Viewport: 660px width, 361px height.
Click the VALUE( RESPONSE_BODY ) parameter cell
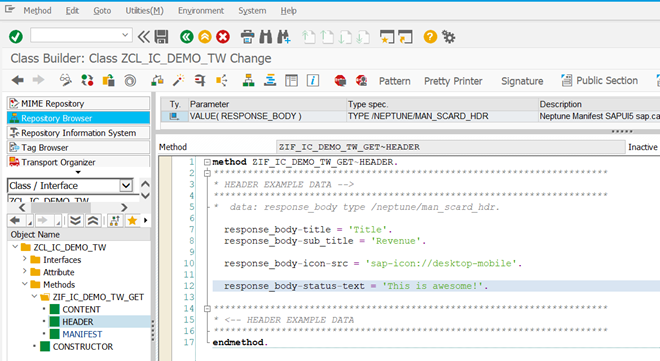[267, 116]
